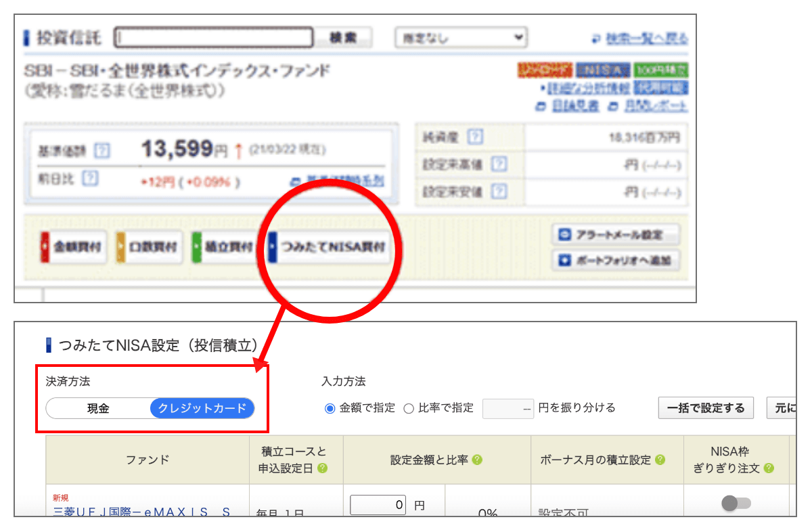
Task: Follow the 検索一覧へ戻る link
Action: coord(647,39)
